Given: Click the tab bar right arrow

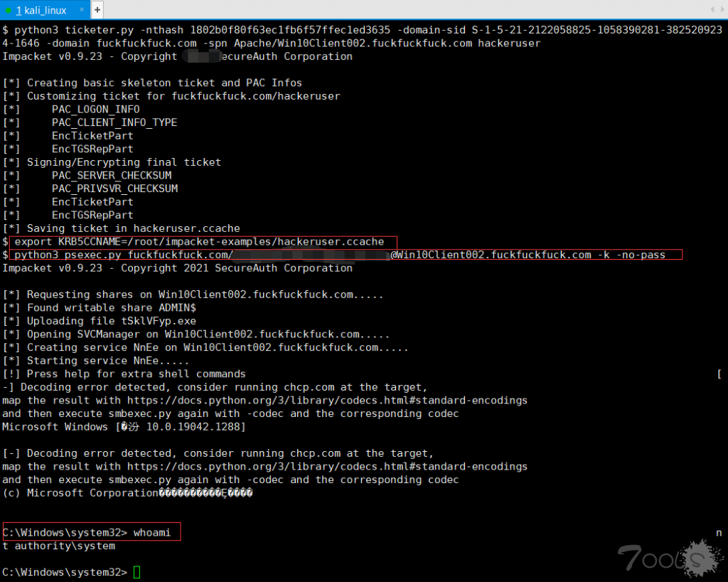Looking at the screenshot, I should coord(722,10).
